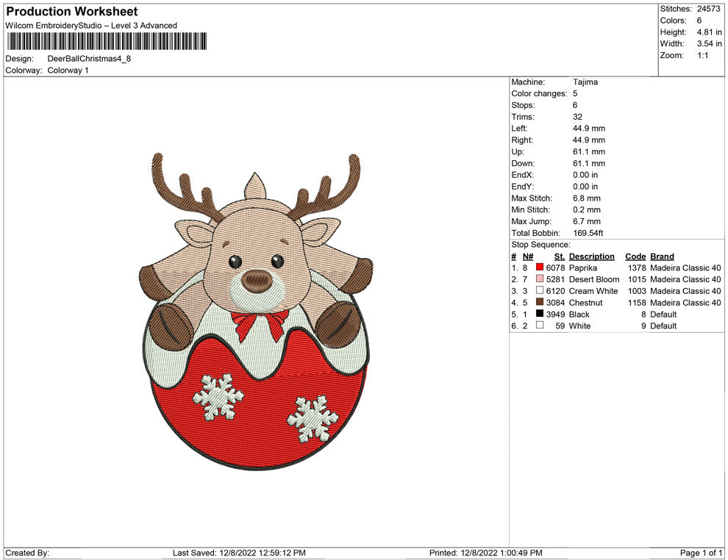Click the 'Brand' column header

coord(662,256)
